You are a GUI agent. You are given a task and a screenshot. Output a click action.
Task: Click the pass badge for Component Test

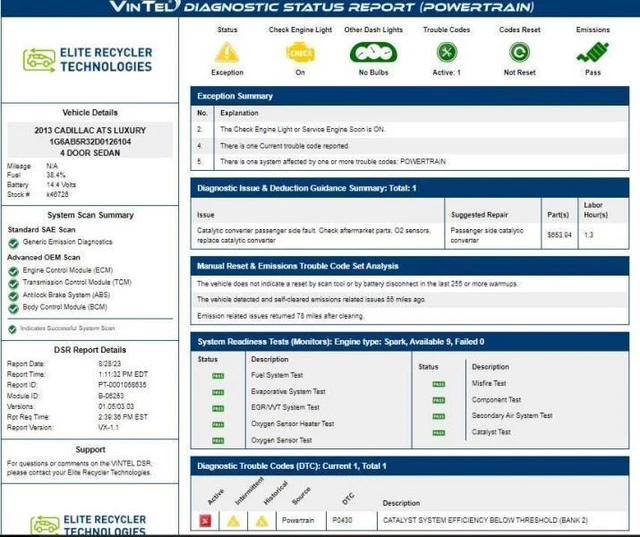coord(438,400)
